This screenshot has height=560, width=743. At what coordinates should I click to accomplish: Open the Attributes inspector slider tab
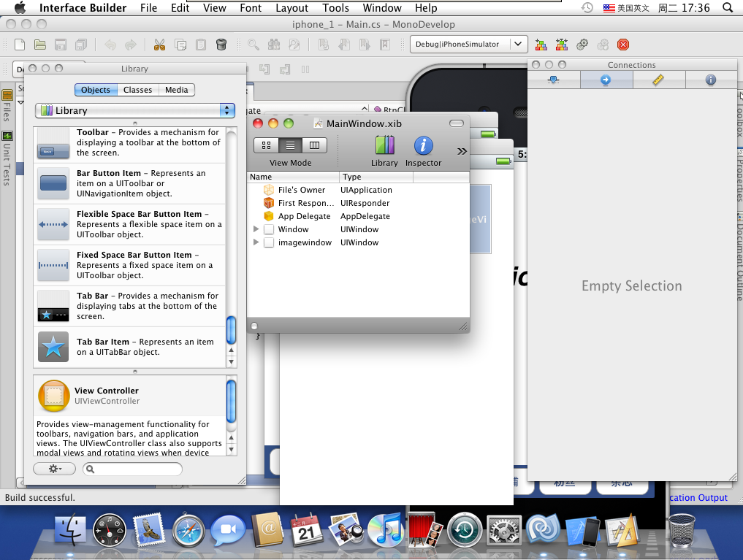pos(554,80)
